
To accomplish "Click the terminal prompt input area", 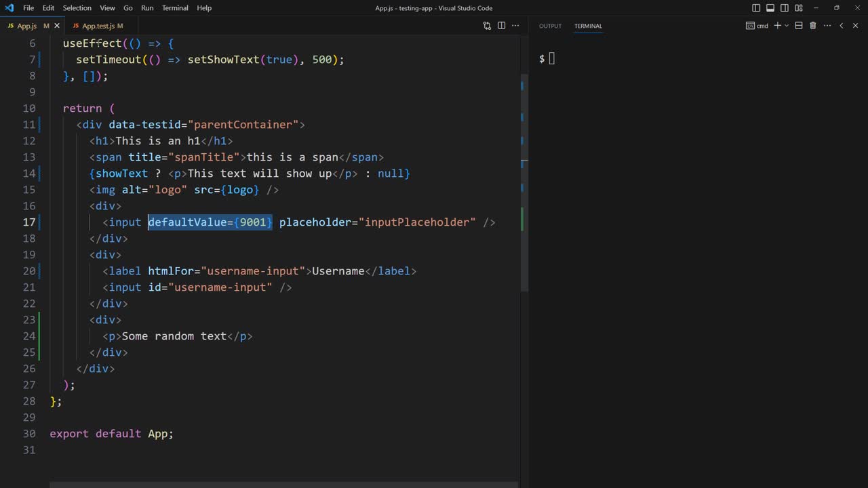I will pyautogui.click(x=551, y=59).
